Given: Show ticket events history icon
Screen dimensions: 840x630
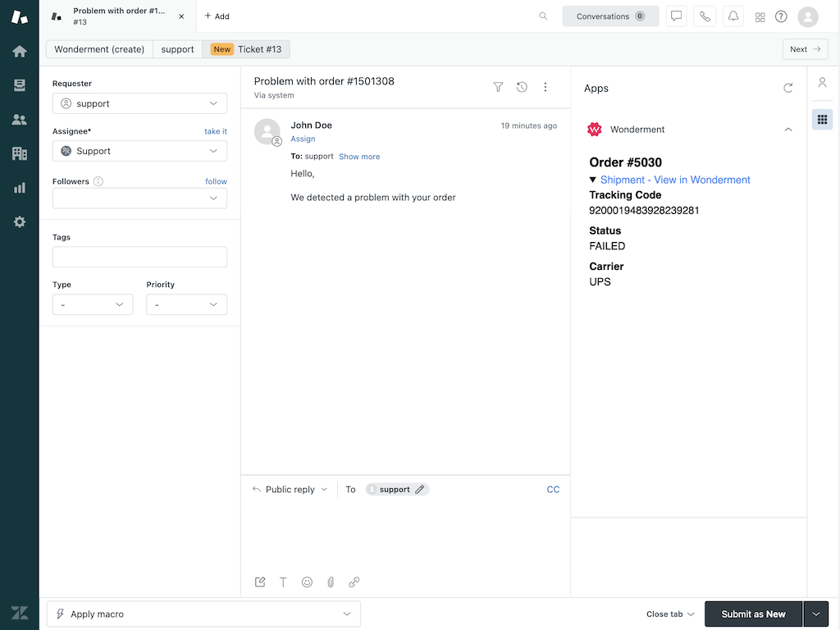Looking at the screenshot, I should click(522, 87).
